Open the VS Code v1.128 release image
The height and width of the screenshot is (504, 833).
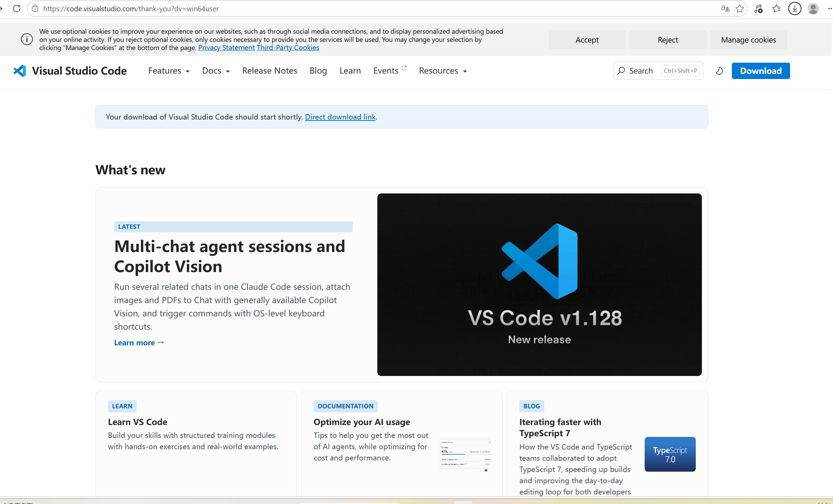[539, 285]
